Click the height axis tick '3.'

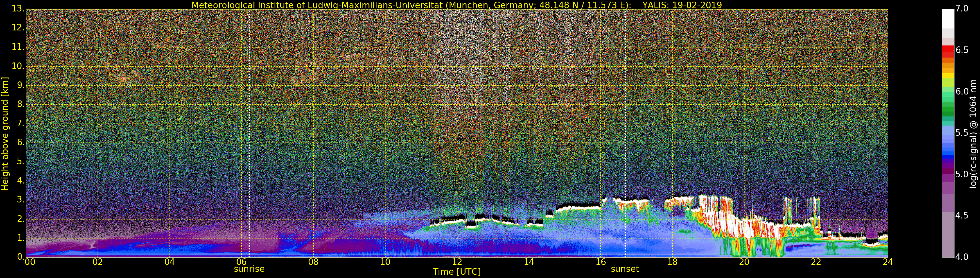pos(20,200)
